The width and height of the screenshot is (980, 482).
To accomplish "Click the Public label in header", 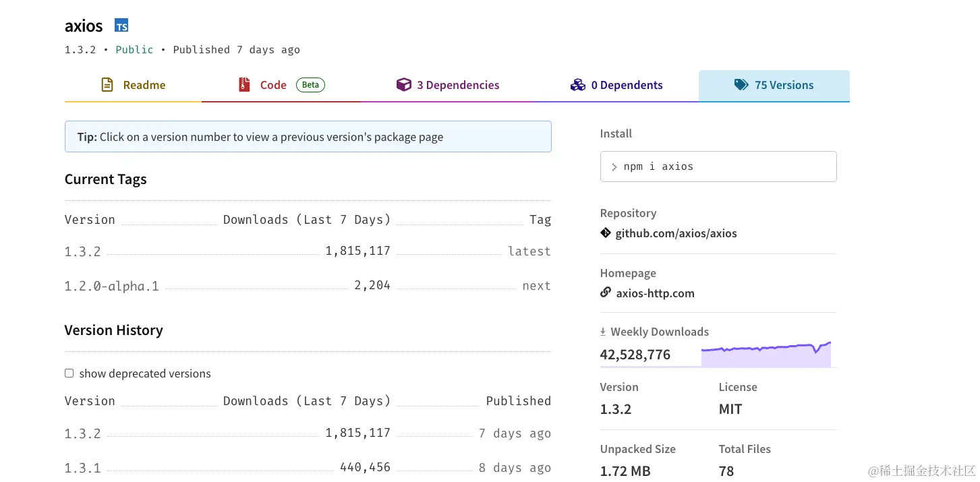I will [x=134, y=50].
